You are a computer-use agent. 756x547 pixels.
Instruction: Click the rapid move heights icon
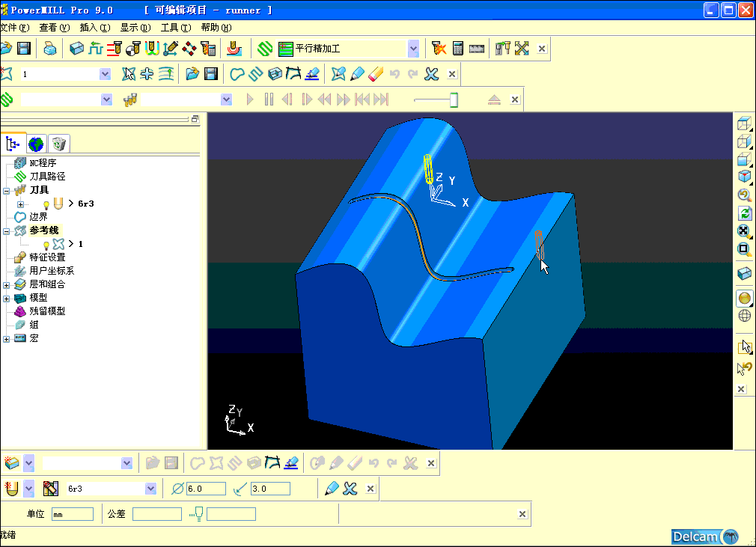tap(115, 48)
